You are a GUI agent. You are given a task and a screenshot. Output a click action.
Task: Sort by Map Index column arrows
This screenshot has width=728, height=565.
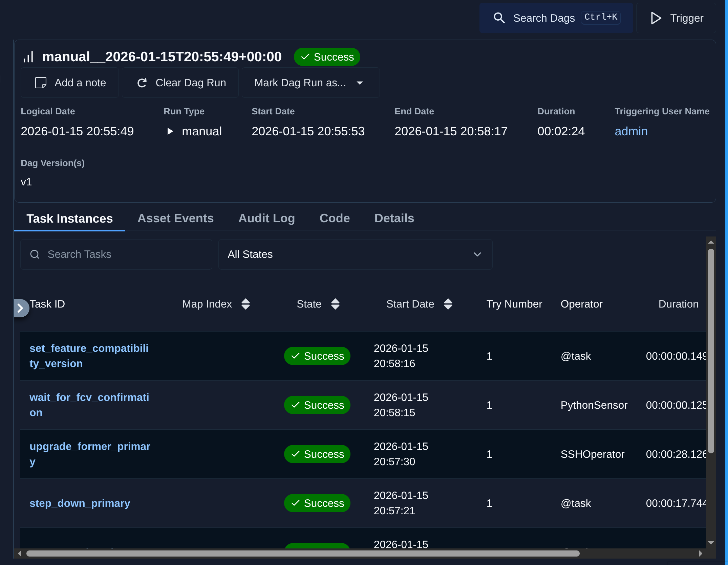tap(245, 304)
